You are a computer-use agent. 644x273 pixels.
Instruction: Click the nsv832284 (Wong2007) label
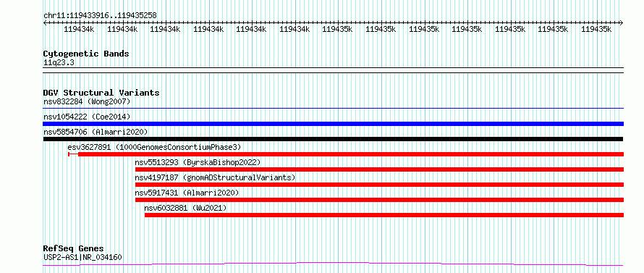tap(87, 101)
